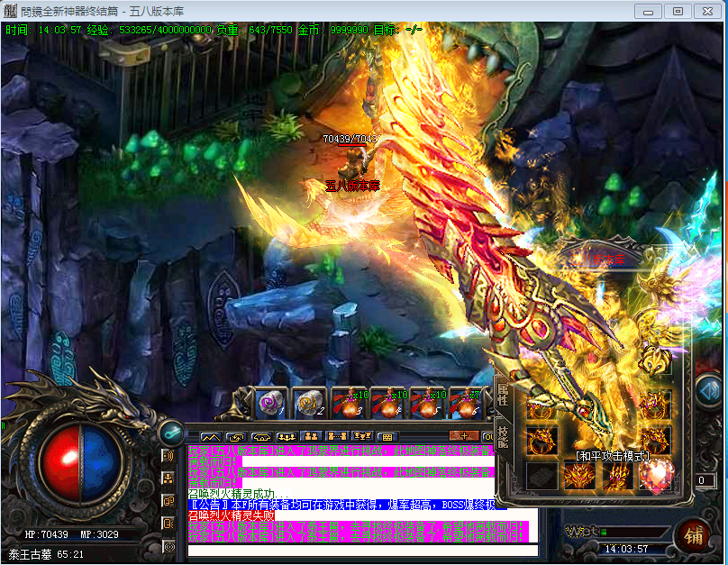Screen dimensions: 728x565
Task: Click the looping arrow icon in chat toolbar
Action: pyautogui.click(x=235, y=437)
